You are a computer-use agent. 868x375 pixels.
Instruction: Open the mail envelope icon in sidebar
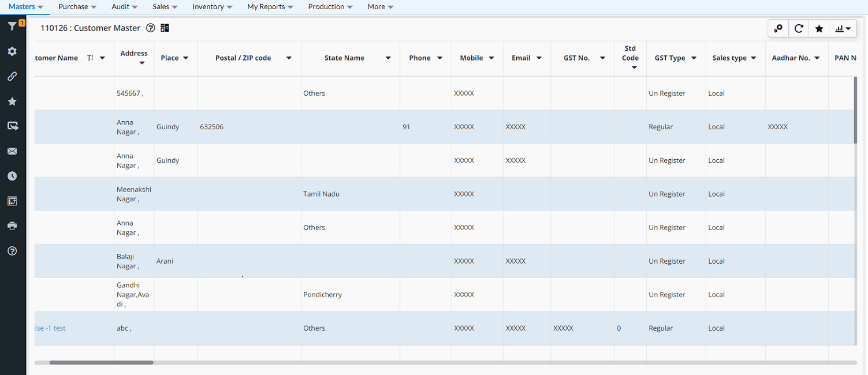point(12,151)
